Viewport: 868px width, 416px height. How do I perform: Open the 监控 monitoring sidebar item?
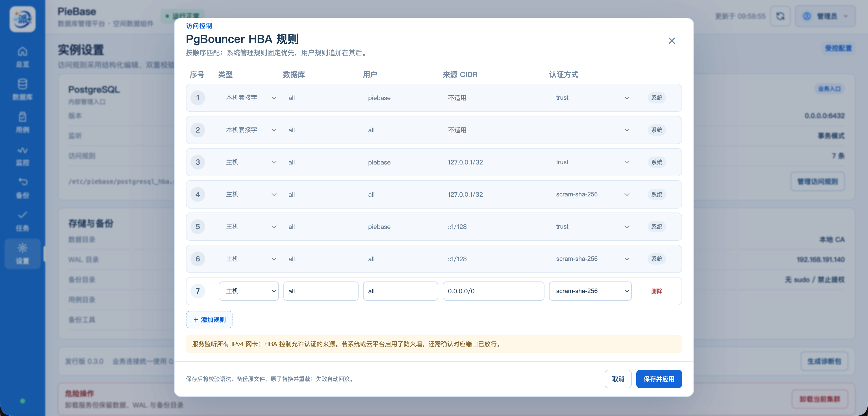[23, 155]
